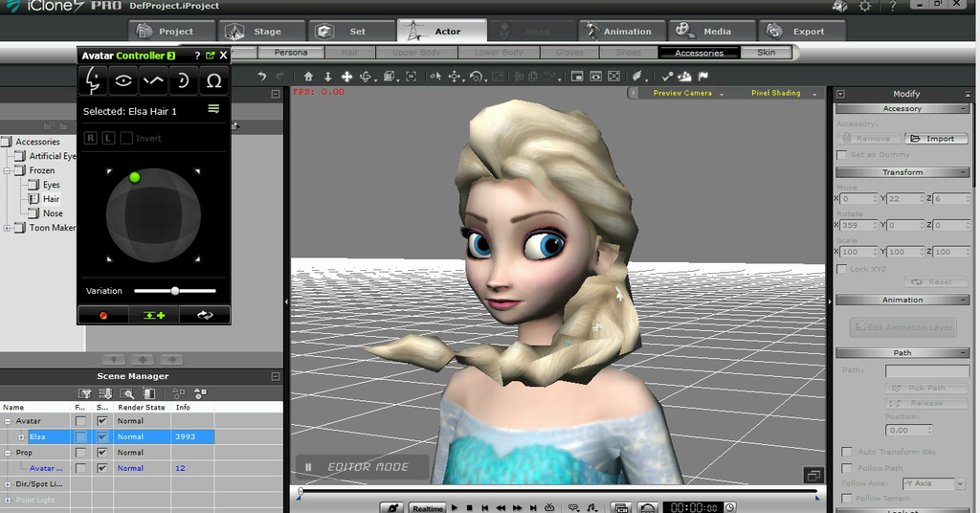Expand the Toon Maker tree node
Screen dimensions: 980x513
8,228
